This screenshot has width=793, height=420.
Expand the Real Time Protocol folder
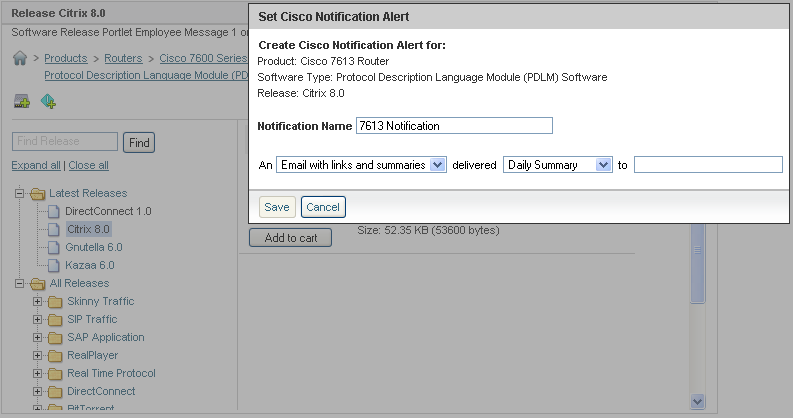pyautogui.click(x=37, y=373)
